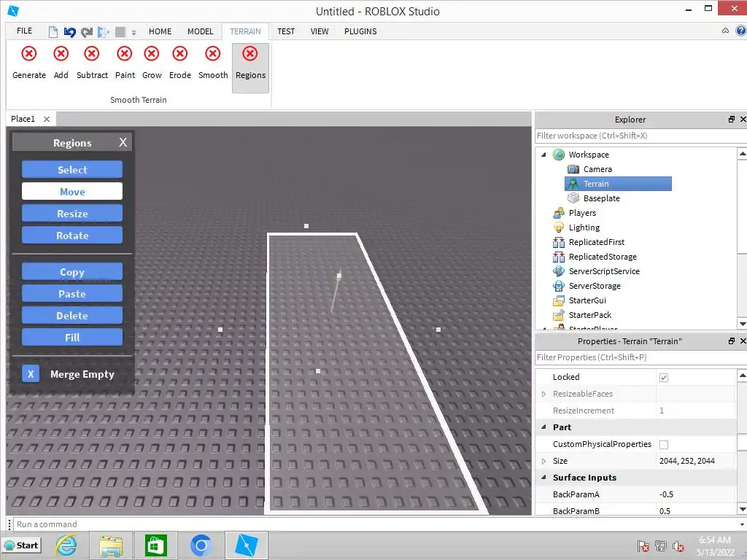Switch to the TEST ribbon tab
The height and width of the screenshot is (560, 747).
[286, 31]
